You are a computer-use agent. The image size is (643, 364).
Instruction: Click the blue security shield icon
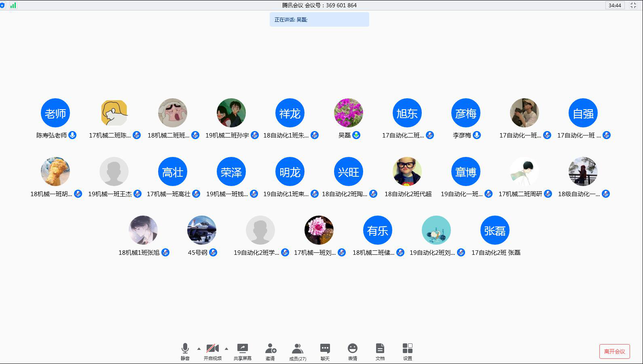pyautogui.click(x=2, y=5)
